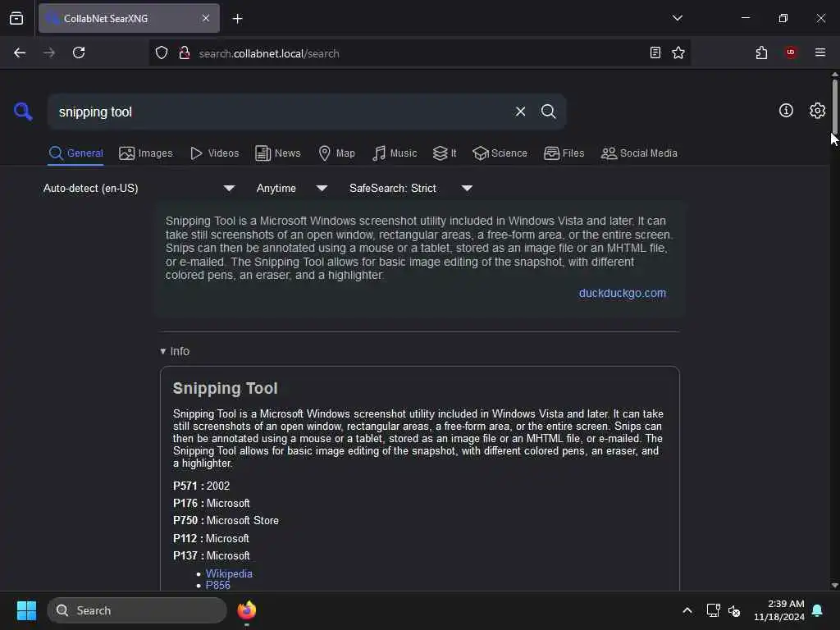Click the page vertical scrollbar thumb
This screenshot has width=840, height=630.
pyautogui.click(x=834, y=106)
